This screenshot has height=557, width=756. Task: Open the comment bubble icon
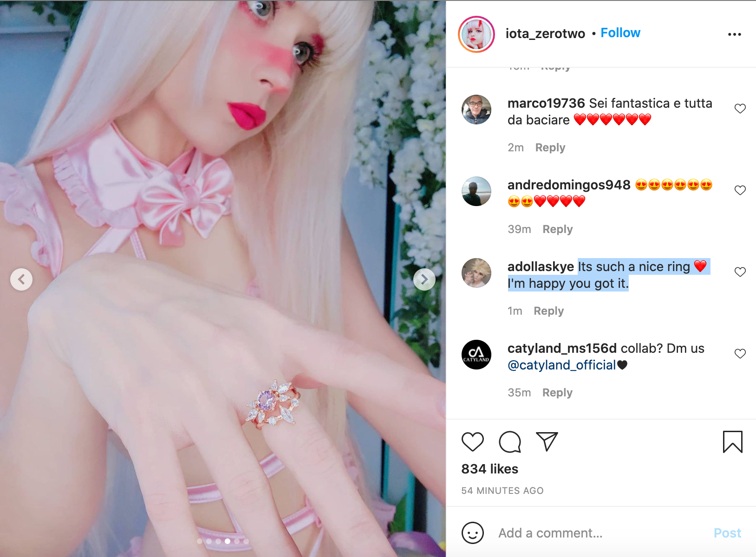(510, 441)
